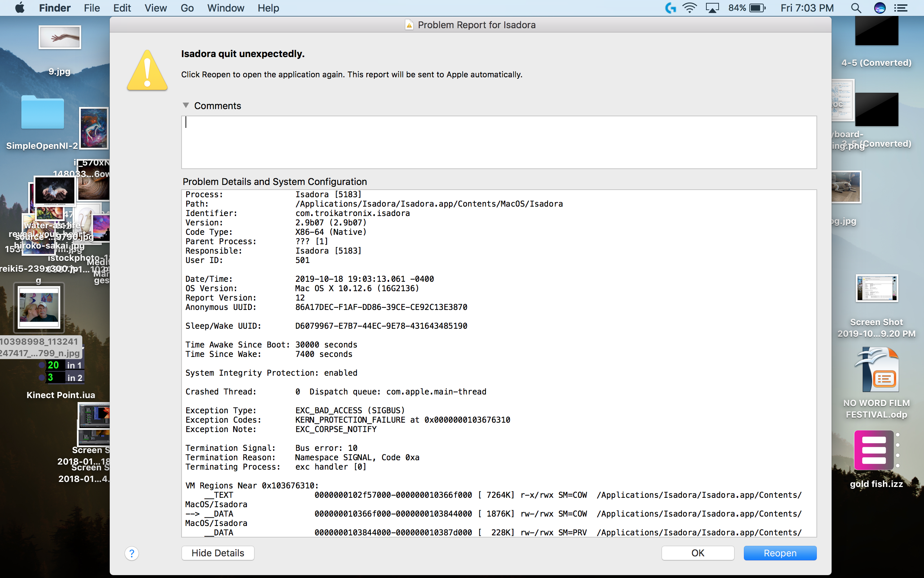This screenshot has height=578, width=924.
Task: Open the Edit menu
Action: tap(122, 8)
